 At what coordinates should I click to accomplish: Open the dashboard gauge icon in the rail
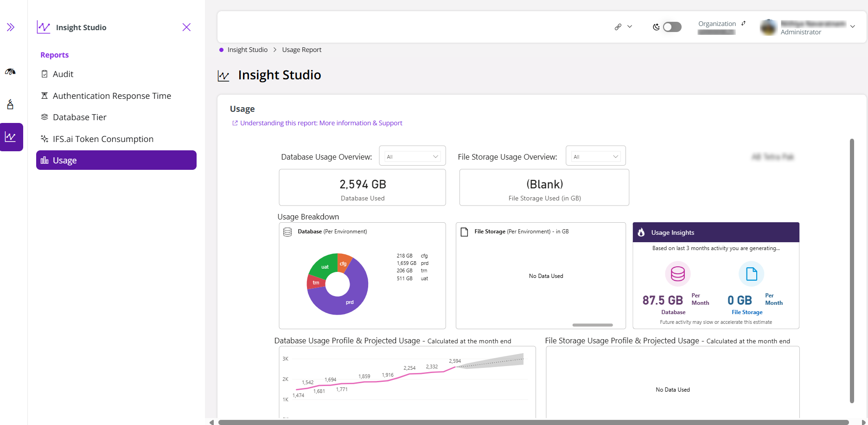point(10,71)
